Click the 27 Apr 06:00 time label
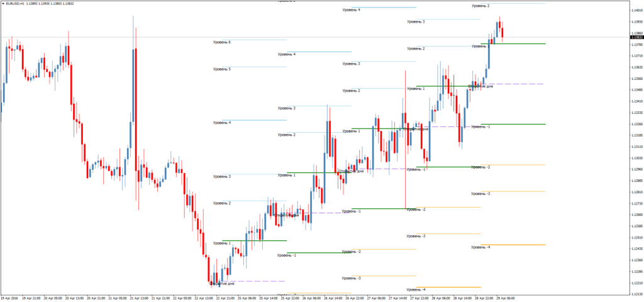 pos(375,298)
